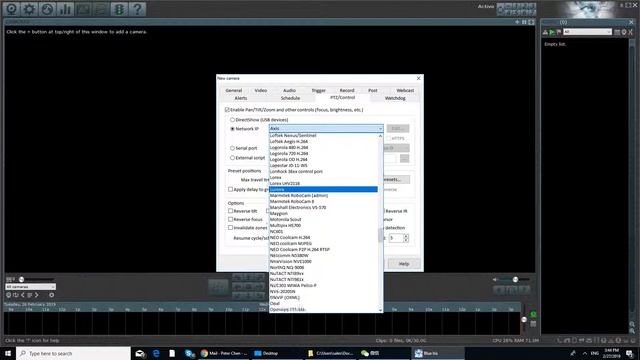Check Apply delay checkbox
This screenshot has width=640, height=360.
(x=231, y=189)
